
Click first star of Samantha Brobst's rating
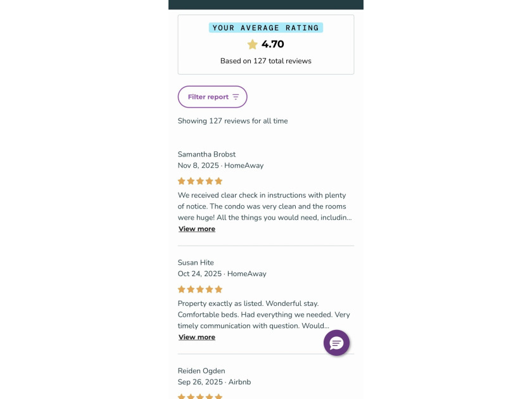pos(182,181)
